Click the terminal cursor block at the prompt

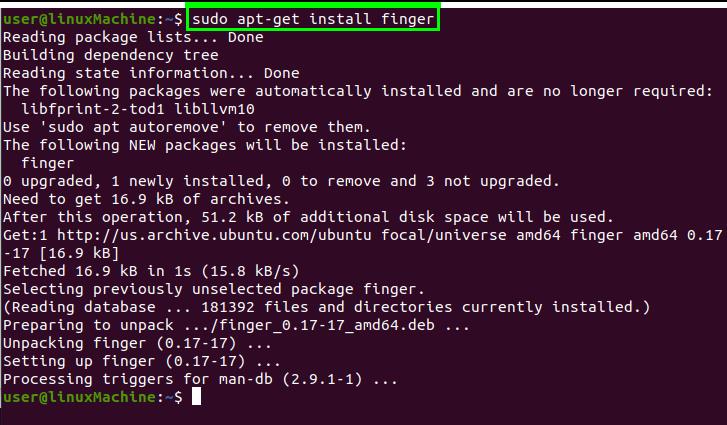(x=197, y=396)
